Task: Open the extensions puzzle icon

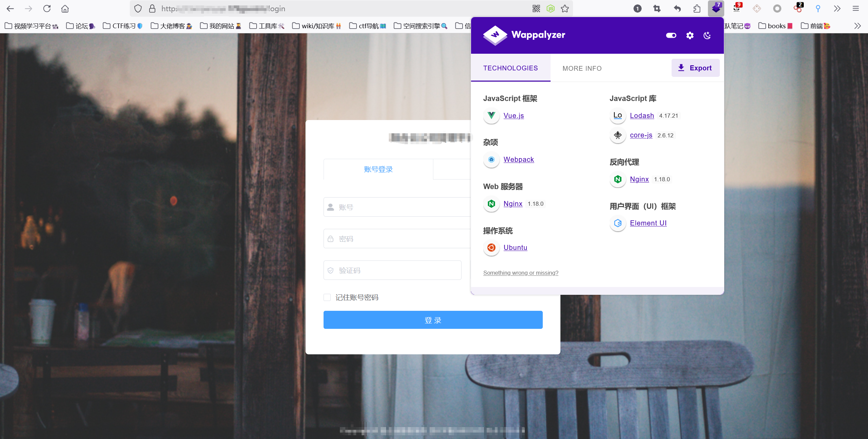Action: pos(697,9)
